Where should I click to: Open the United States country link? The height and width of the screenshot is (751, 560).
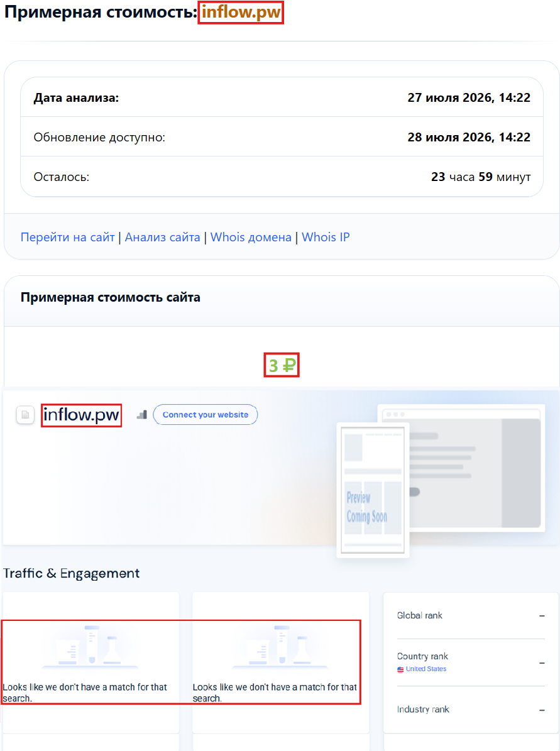(426, 669)
